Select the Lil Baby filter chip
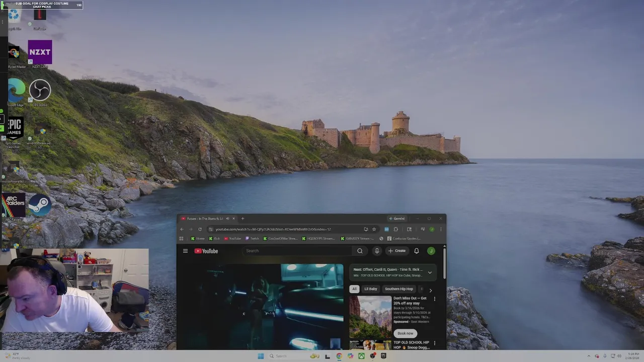The image size is (644, 362). (x=371, y=289)
